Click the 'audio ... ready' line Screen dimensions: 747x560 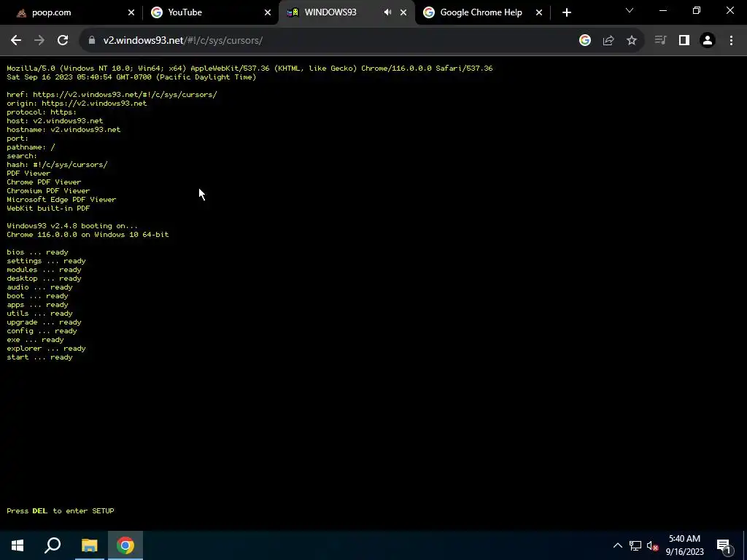(x=39, y=287)
